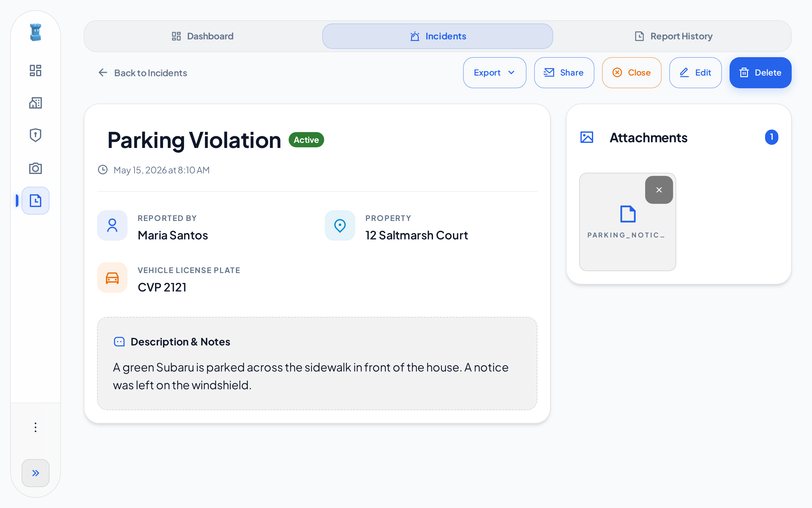Click the description text about the green Subaru
Image resolution: width=812 pixels, height=508 pixels.
tap(311, 376)
